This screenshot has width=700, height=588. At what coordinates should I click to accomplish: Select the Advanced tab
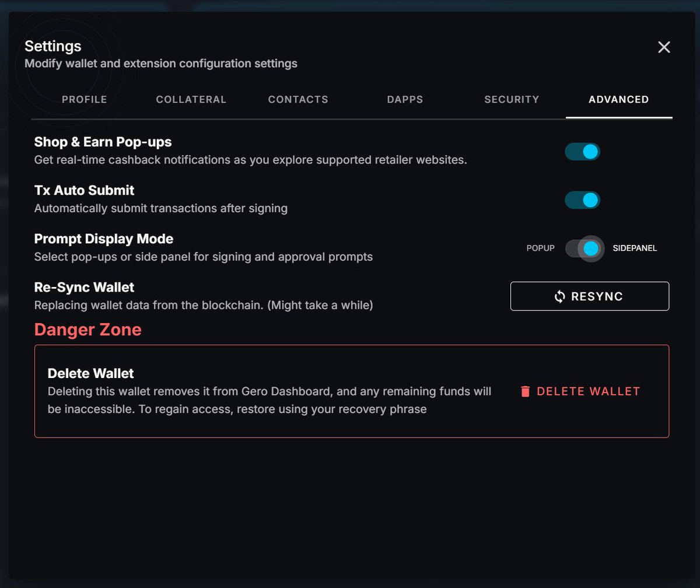(619, 99)
